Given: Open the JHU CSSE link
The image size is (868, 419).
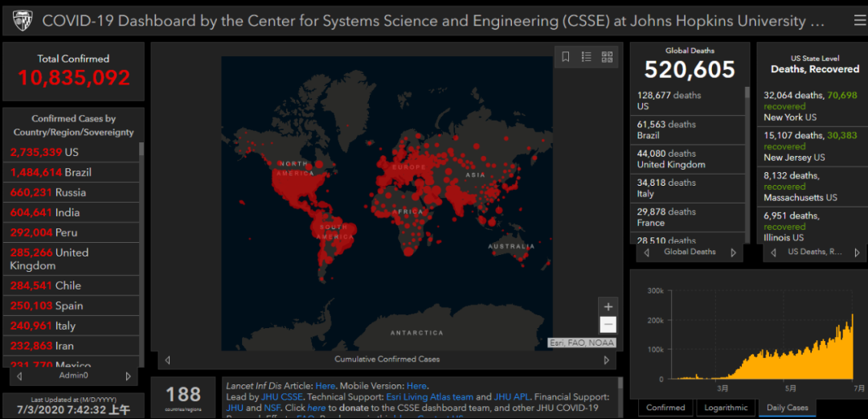Looking at the screenshot, I should tap(281, 396).
